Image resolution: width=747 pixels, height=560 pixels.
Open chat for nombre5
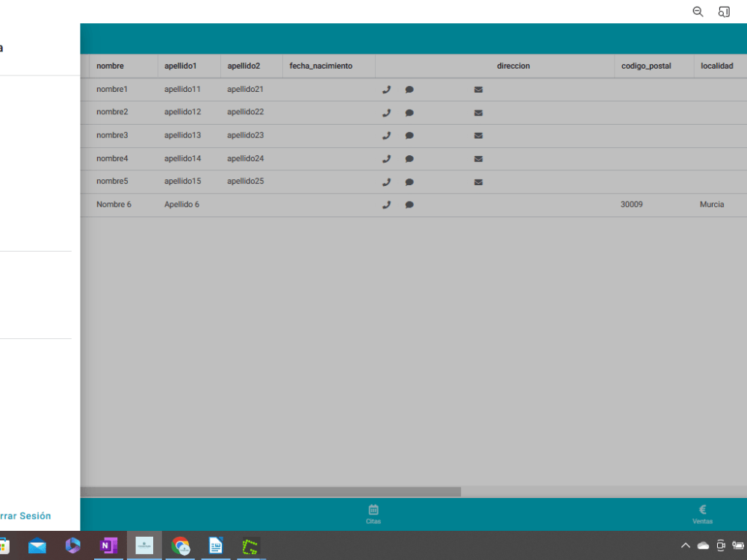[x=409, y=181]
